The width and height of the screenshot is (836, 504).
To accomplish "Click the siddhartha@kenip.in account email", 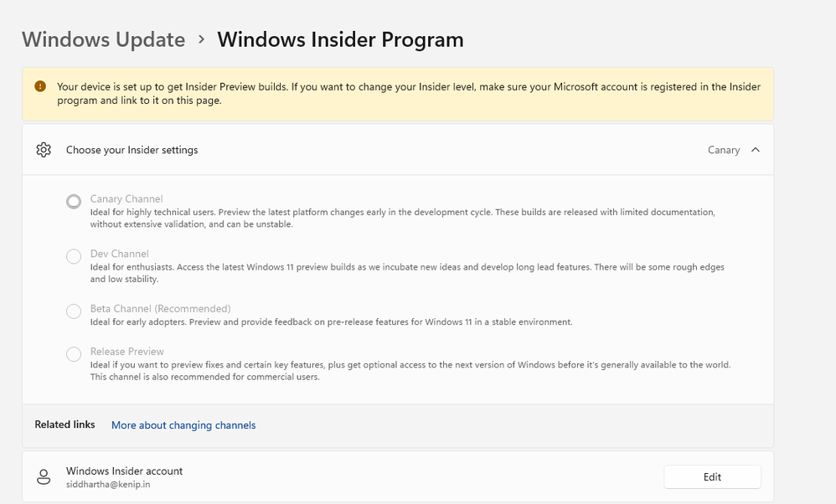I will [109, 484].
